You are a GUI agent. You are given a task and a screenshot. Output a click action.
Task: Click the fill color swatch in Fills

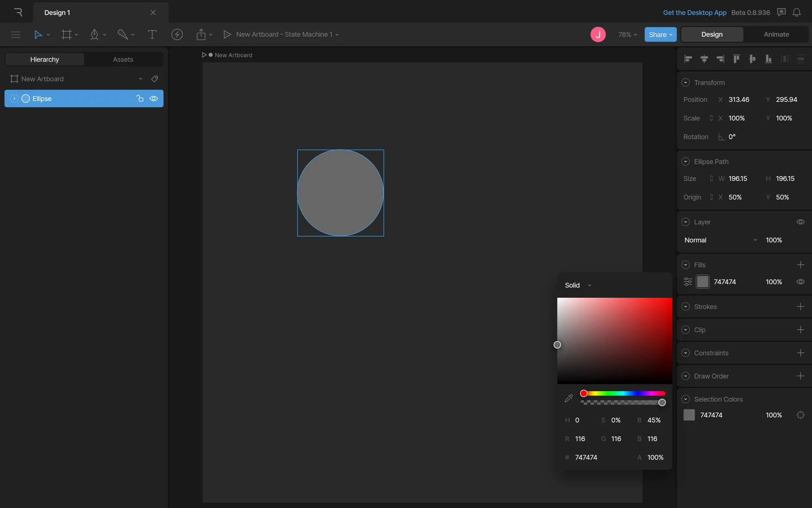[x=702, y=282]
